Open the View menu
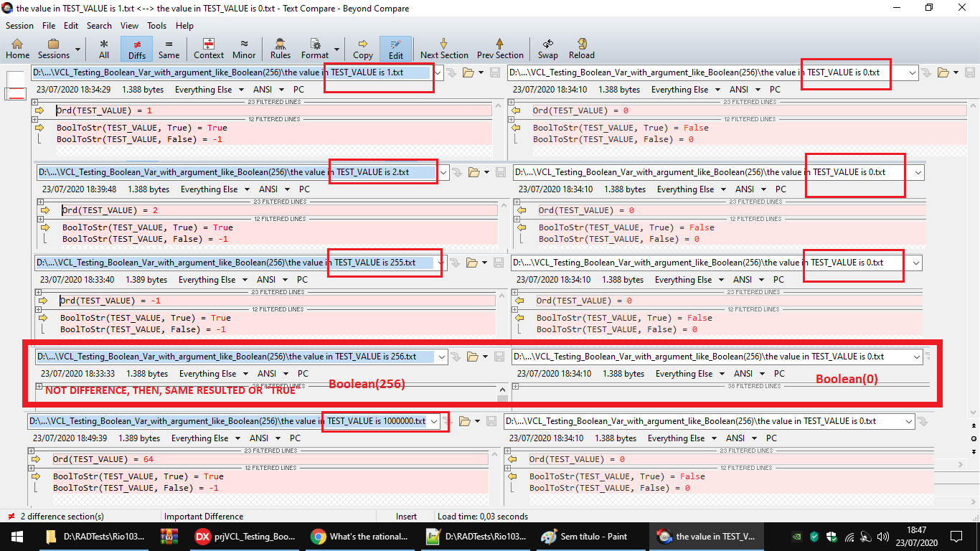This screenshot has width=980, height=551. (x=131, y=25)
